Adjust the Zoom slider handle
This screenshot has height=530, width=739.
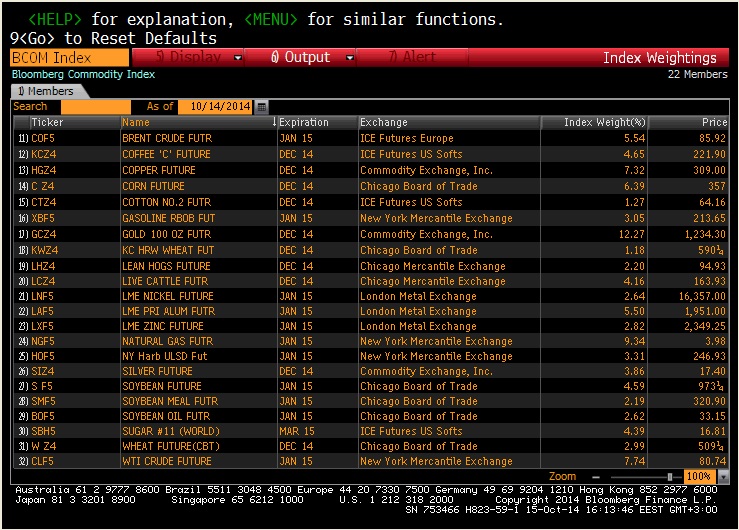(670, 477)
